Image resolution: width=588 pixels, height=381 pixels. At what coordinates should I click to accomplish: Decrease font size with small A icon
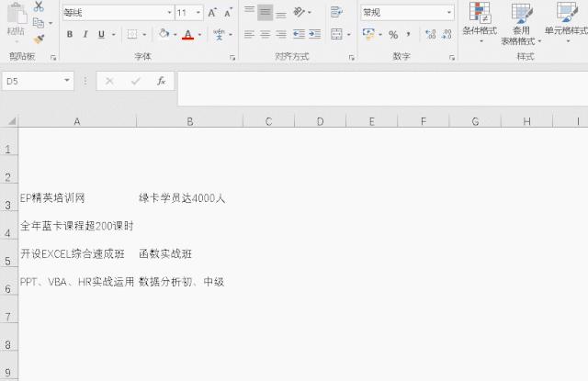pyautogui.click(x=228, y=13)
